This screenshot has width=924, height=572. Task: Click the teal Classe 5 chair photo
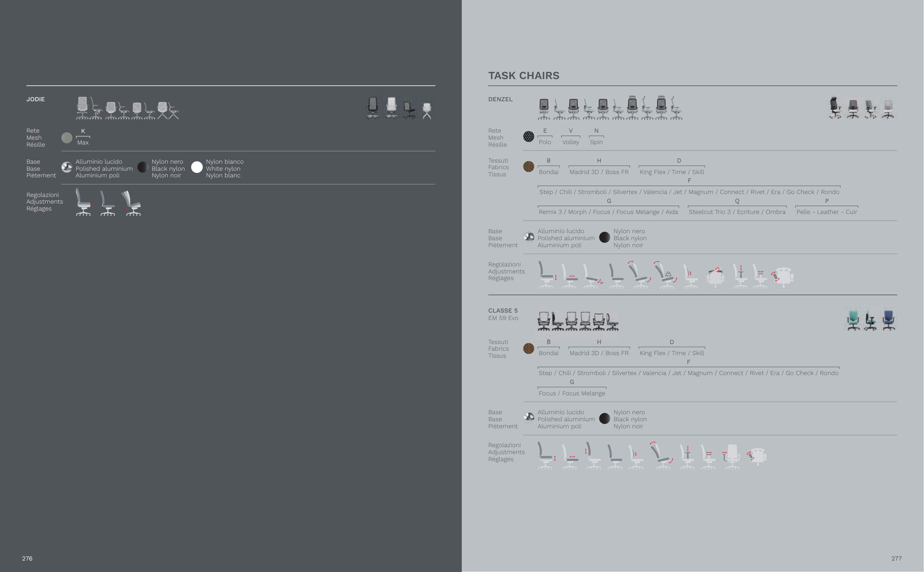[853, 320]
